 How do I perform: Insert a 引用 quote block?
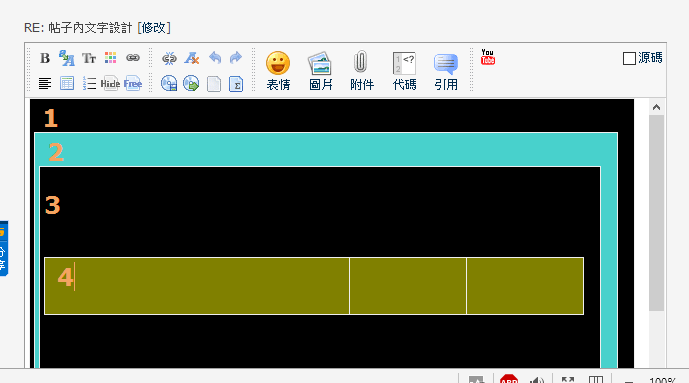click(446, 71)
